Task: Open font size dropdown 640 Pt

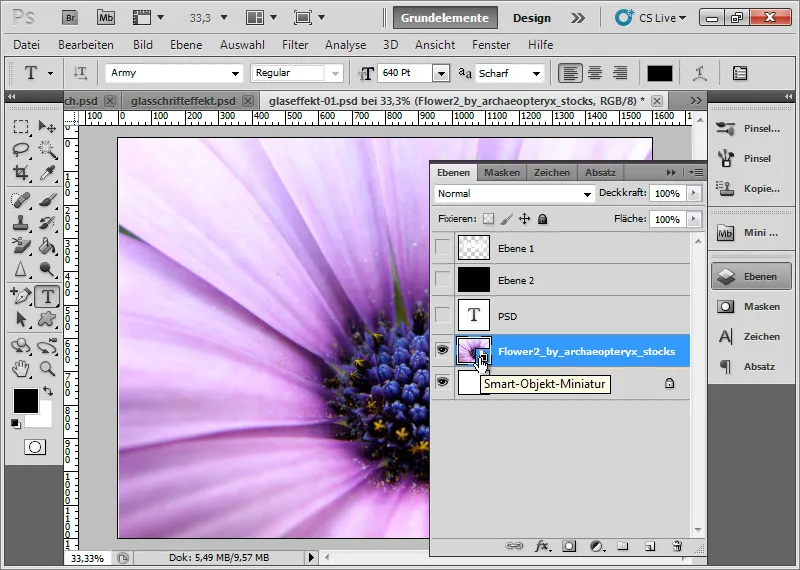Action: (441, 73)
